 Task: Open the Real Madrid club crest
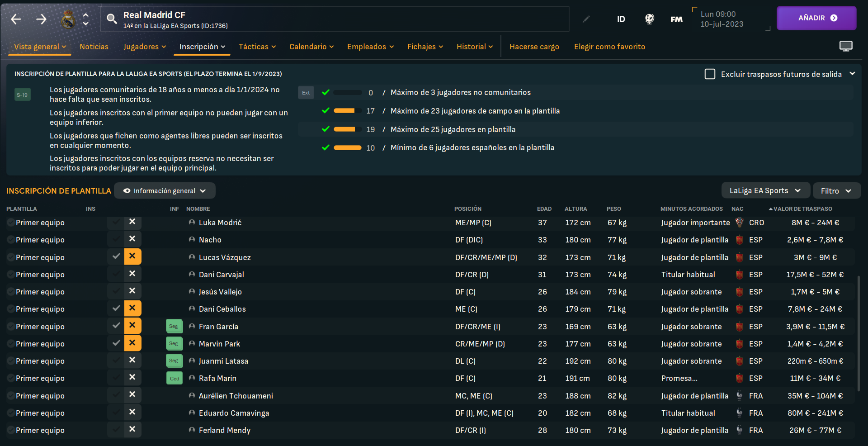click(x=68, y=19)
